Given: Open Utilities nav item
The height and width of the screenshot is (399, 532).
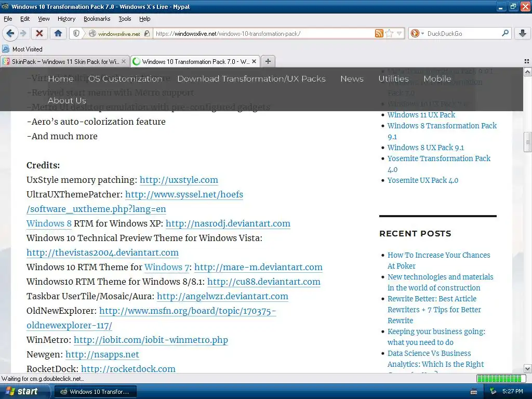Looking at the screenshot, I should click(x=394, y=79).
